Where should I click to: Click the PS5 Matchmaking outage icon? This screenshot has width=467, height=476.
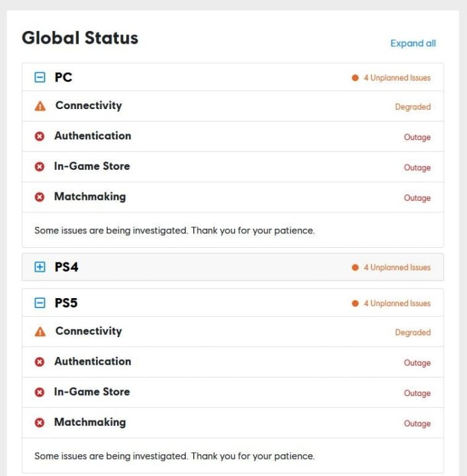point(40,423)
